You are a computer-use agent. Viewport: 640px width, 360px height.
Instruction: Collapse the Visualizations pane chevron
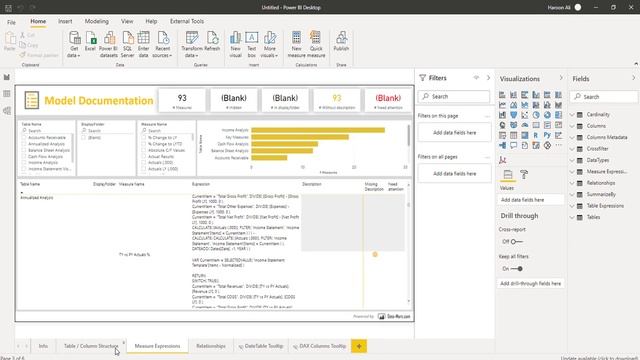[x=561, y=78]
